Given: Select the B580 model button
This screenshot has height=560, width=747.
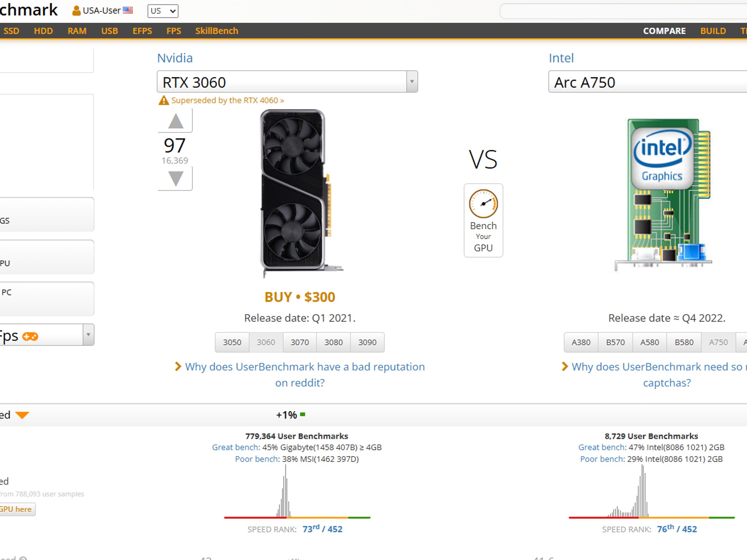Looking at the screenshot, I should click(x=684, y=342).
